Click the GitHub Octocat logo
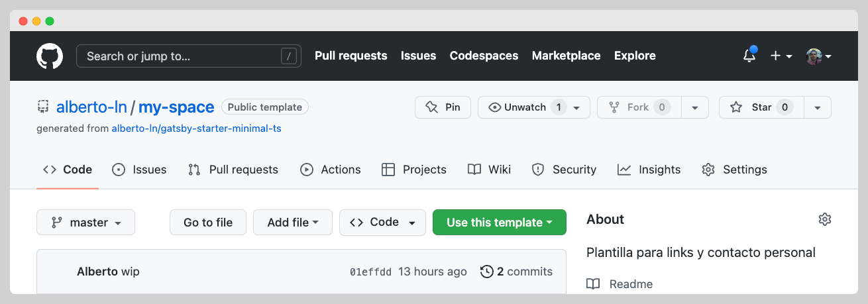868x304 pixels. coord(50,56)
